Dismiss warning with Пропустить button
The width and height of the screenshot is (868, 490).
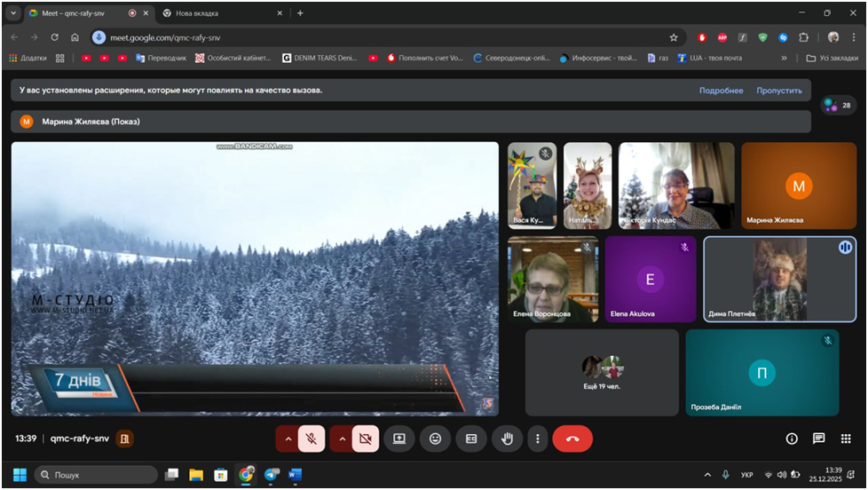coord(778,91)
